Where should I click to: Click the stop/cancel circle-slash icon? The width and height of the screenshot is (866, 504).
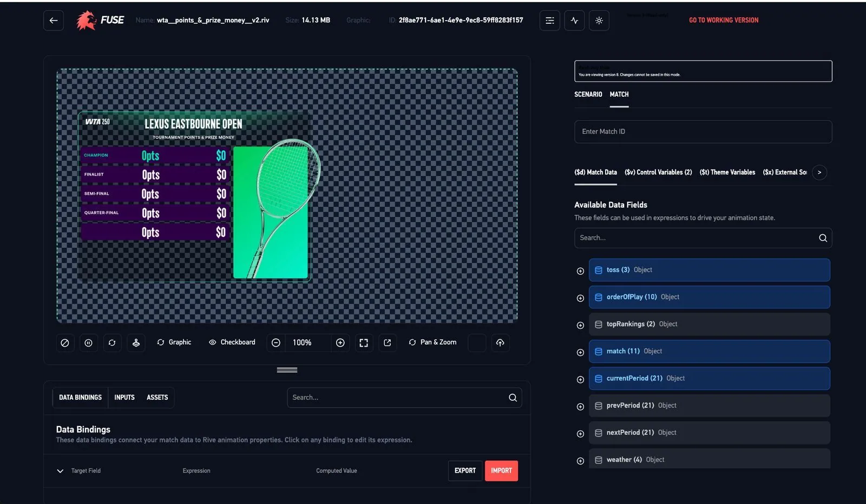pyautogui.click(x=65, y=343)
